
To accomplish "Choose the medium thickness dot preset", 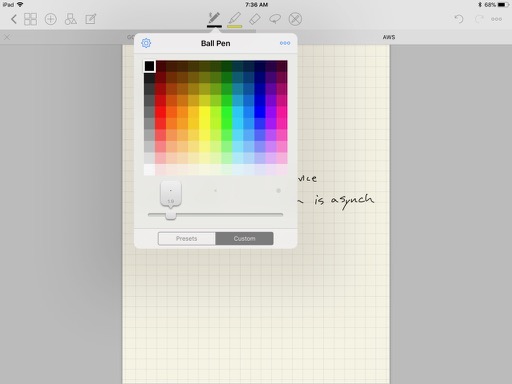I will (215, 191).
